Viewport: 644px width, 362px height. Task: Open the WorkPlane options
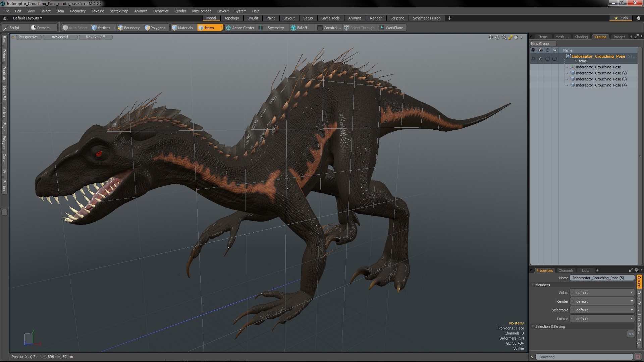pyautogui.click(x=391, y=28)
